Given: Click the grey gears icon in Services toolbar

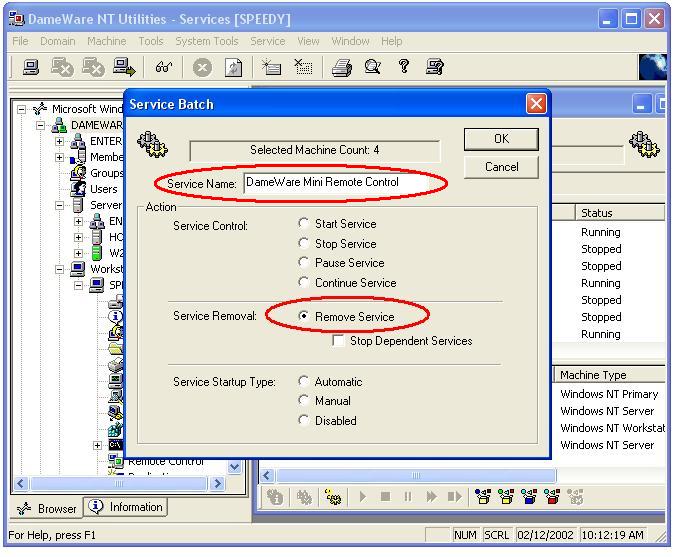Looking at the screenshot, I should tap(304, 497).
